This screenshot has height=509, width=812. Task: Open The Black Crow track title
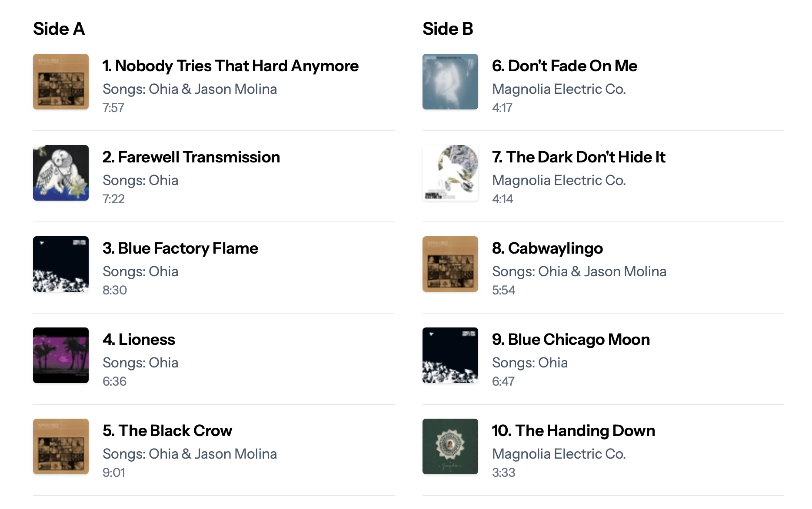[167, 431]
